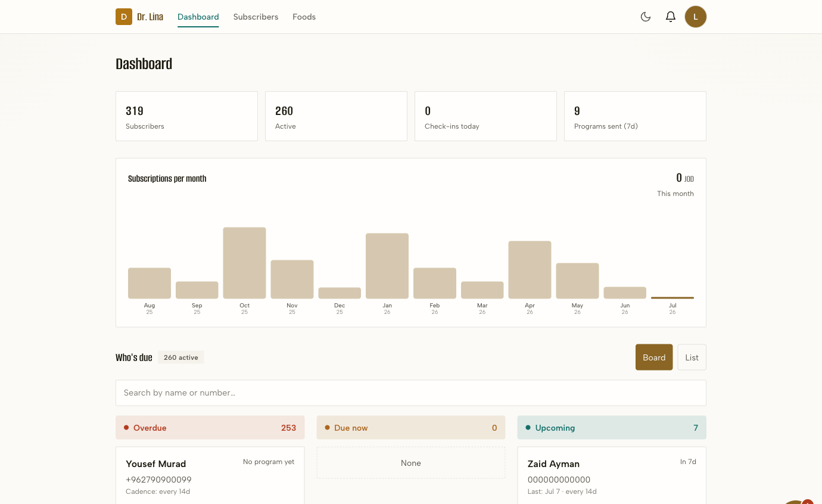Click the 260 Active stat card
822x504 pixels.
(336, 116)
